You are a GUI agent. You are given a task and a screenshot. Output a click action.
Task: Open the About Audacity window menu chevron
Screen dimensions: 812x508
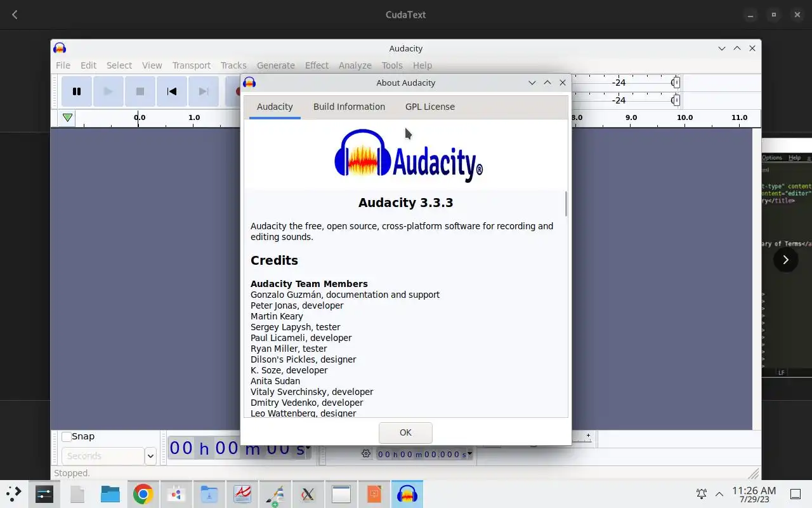click(x=532, y=83)
